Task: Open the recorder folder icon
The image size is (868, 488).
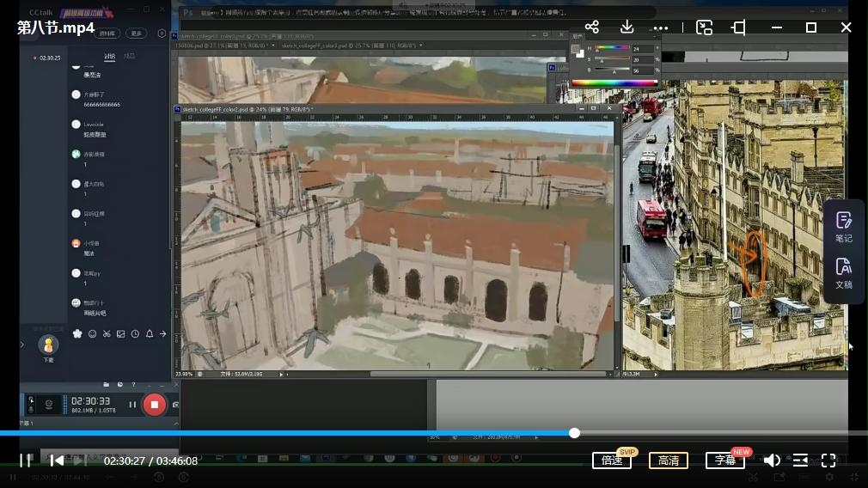Action: pos(106,384)
